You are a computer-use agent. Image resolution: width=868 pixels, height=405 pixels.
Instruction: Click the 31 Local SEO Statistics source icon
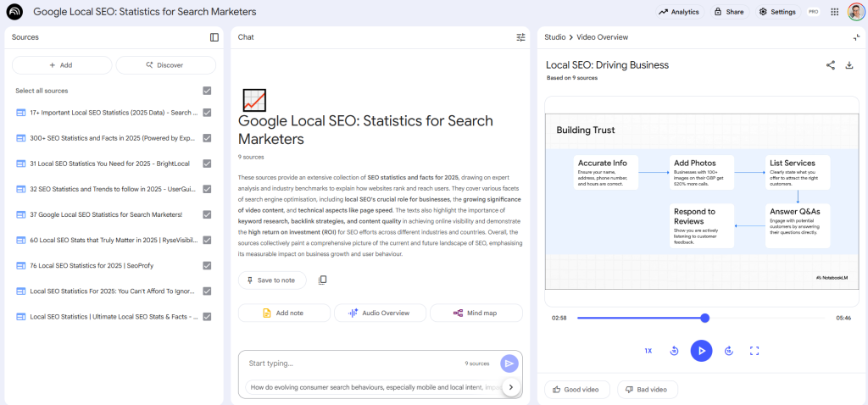[x=21, y=164]
